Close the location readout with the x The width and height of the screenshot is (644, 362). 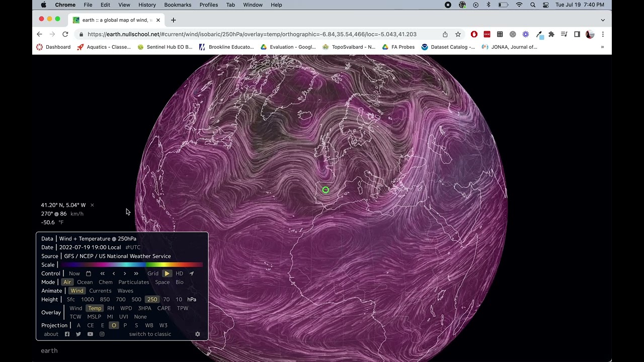(92, 205)
